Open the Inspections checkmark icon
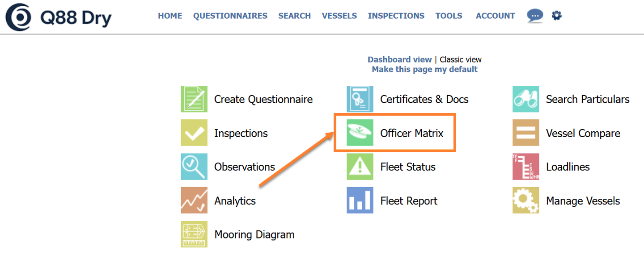Screen dimensions: 644x259 tap(194, 133)
